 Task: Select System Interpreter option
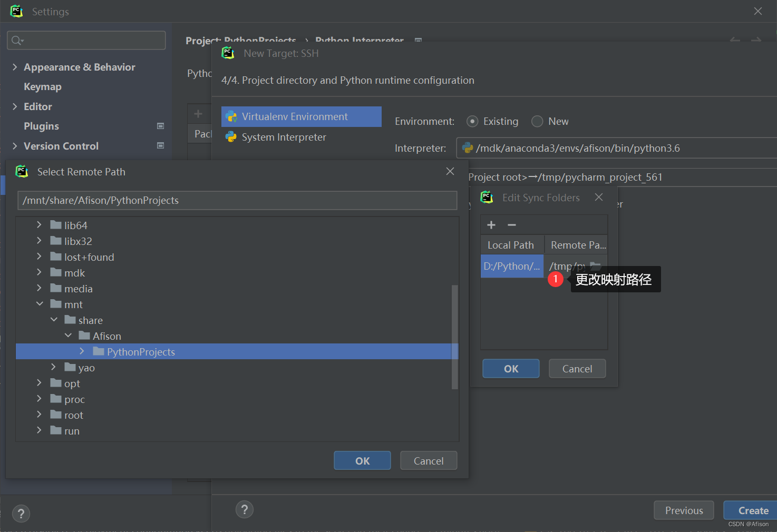pyautogui.click(x=301, y=137)
